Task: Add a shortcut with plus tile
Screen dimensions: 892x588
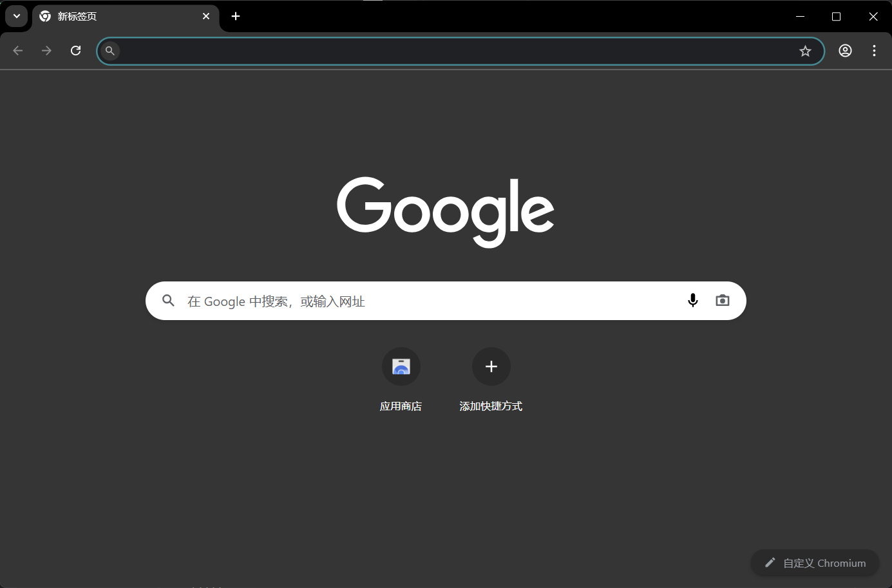Action: (491, 366)
